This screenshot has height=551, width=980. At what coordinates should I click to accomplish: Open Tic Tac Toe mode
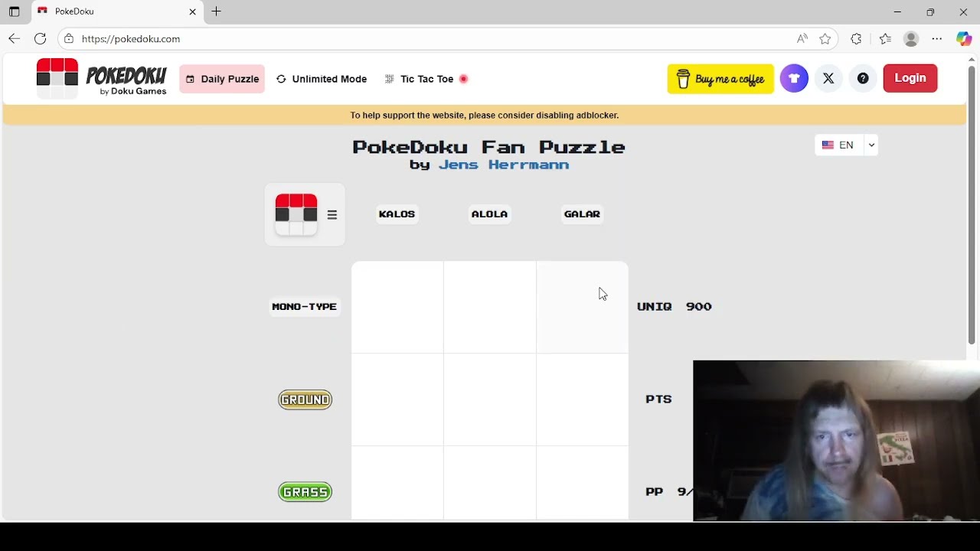pyautogui.click(x=426, y=79)
